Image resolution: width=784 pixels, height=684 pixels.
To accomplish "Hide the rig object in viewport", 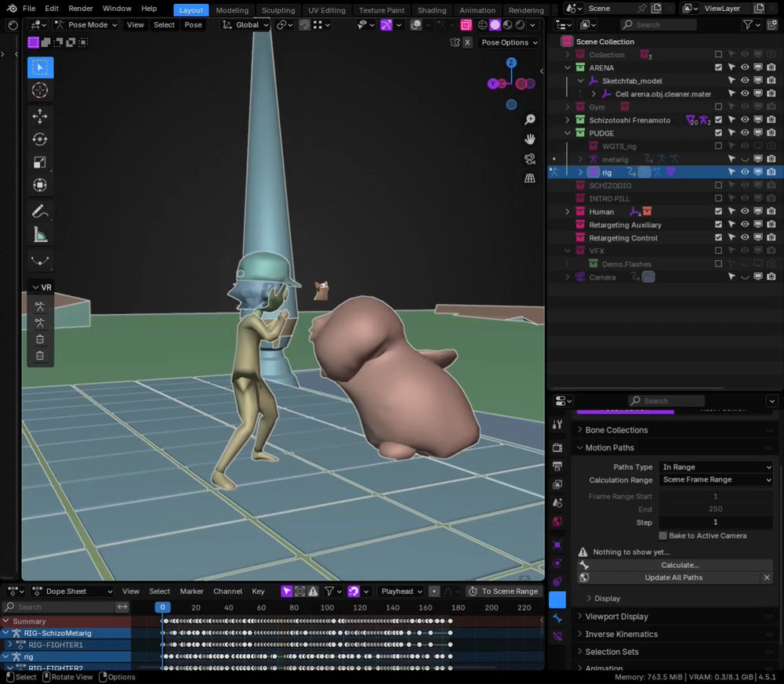I will coord(745,172).
